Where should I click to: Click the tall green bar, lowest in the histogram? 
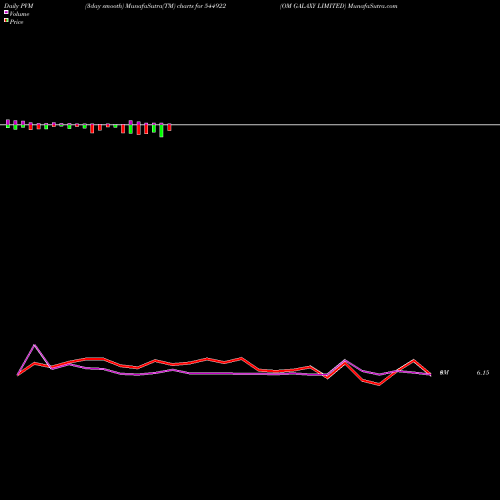coord(161,130)
